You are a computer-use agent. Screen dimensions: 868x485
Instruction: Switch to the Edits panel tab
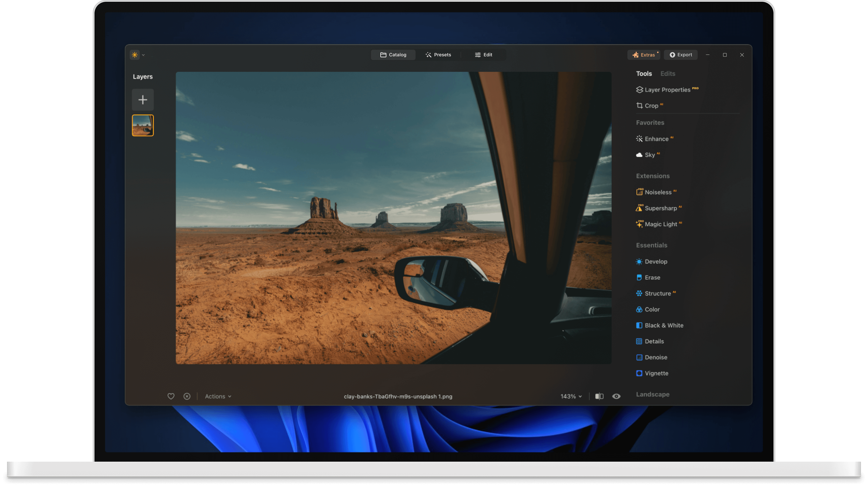pyautogui.click(x=668, y=74)
